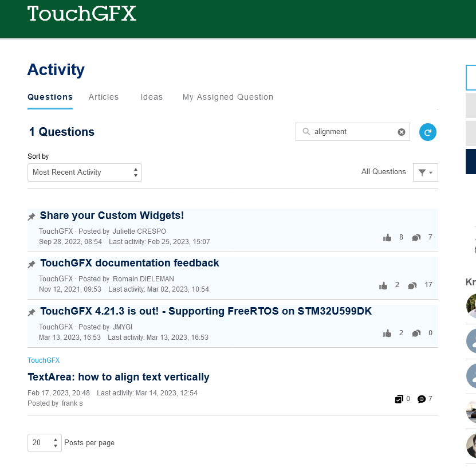Focus the alignment search field

tap(353, 132)
